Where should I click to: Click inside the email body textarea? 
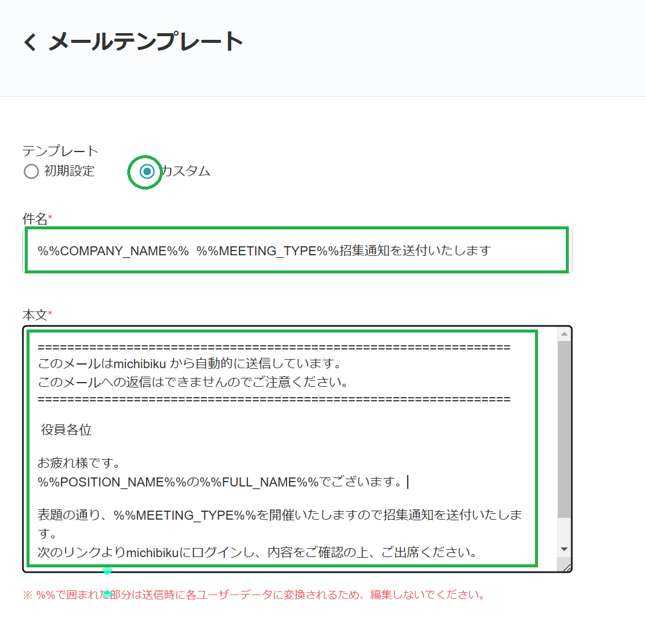pyautogui.click(x=271, y=447)
